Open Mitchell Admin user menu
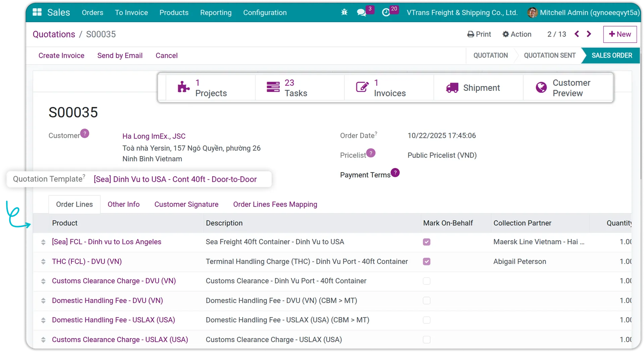The height and width of the screenshot is (352, 644). pos(584,12)
